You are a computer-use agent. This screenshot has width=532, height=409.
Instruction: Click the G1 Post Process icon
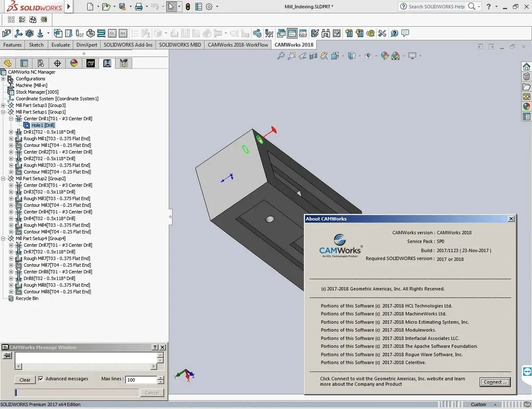(123, 33)
